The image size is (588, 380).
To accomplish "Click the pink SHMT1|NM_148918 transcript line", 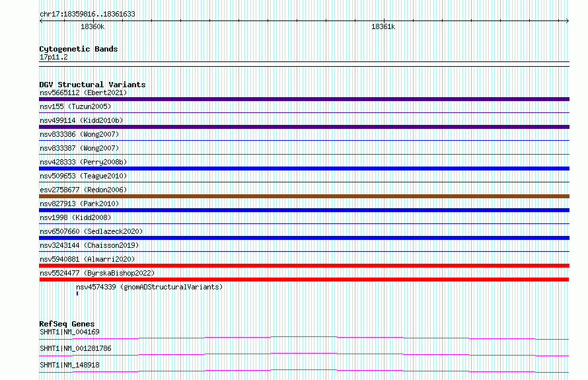I will [x=304, y=371].
